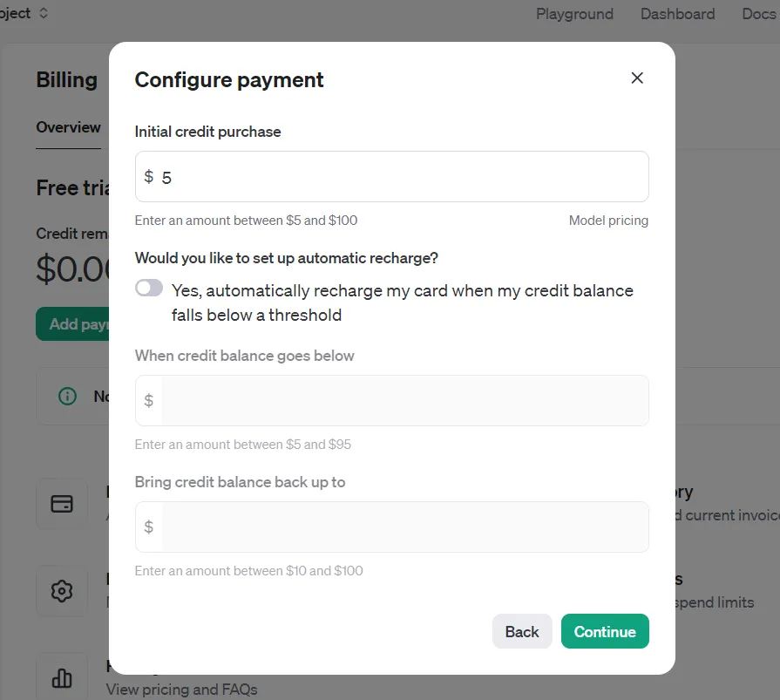
Task: Focus the Initial credit purchase field
Action: pos(392,177)
